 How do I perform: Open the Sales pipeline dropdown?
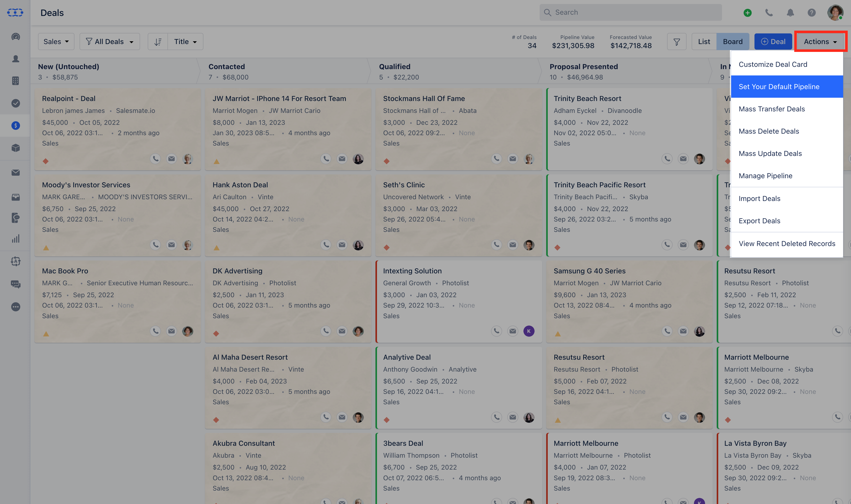[56, 42]
